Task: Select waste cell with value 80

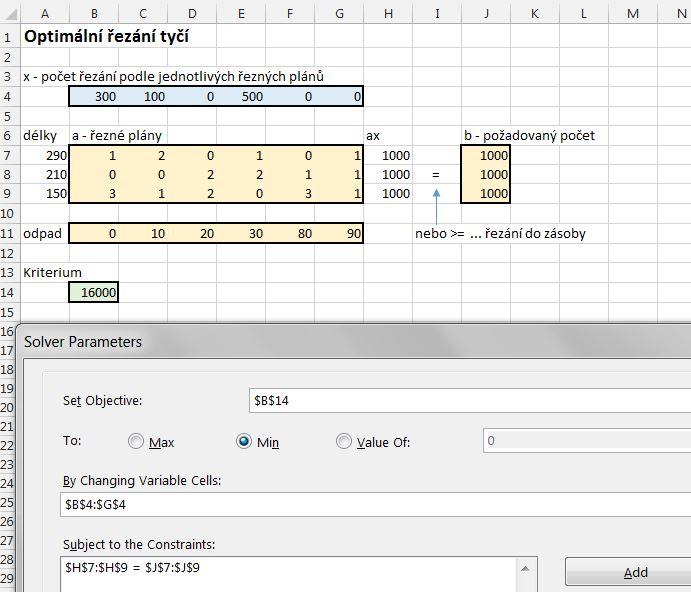Action: [290, 233]
